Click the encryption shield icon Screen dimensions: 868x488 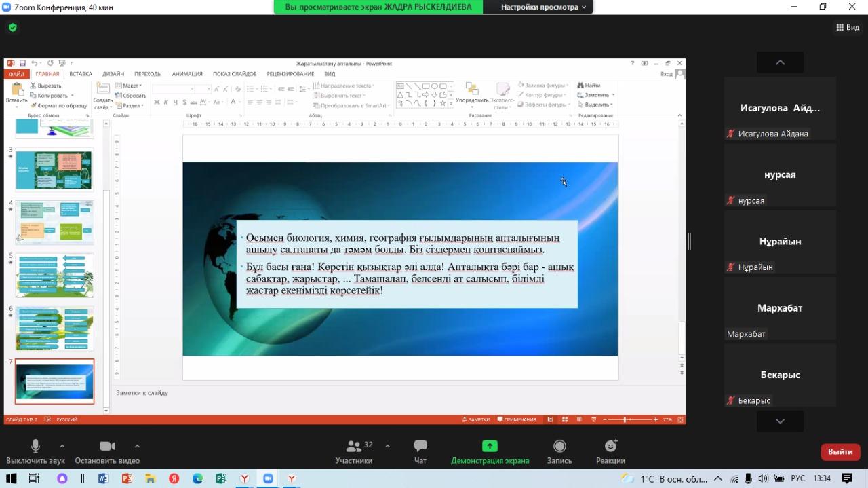(13, 28)
